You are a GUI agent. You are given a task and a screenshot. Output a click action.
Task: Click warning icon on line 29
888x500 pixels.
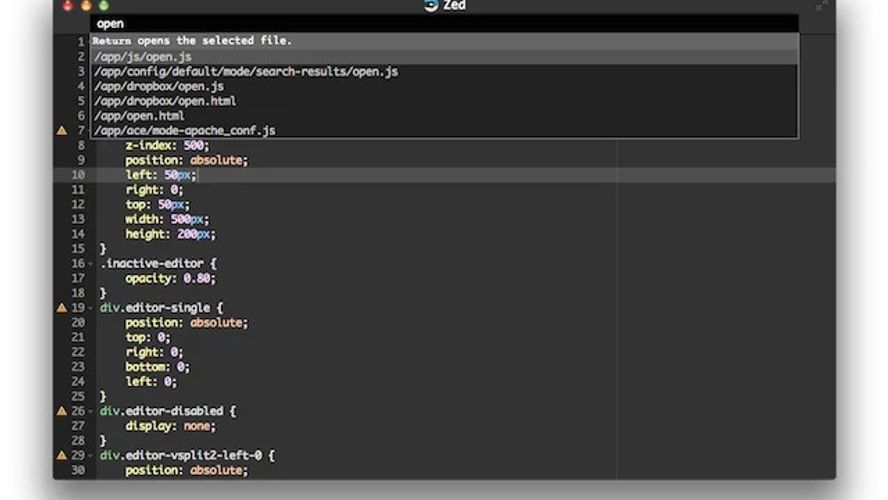click(62, 455)
